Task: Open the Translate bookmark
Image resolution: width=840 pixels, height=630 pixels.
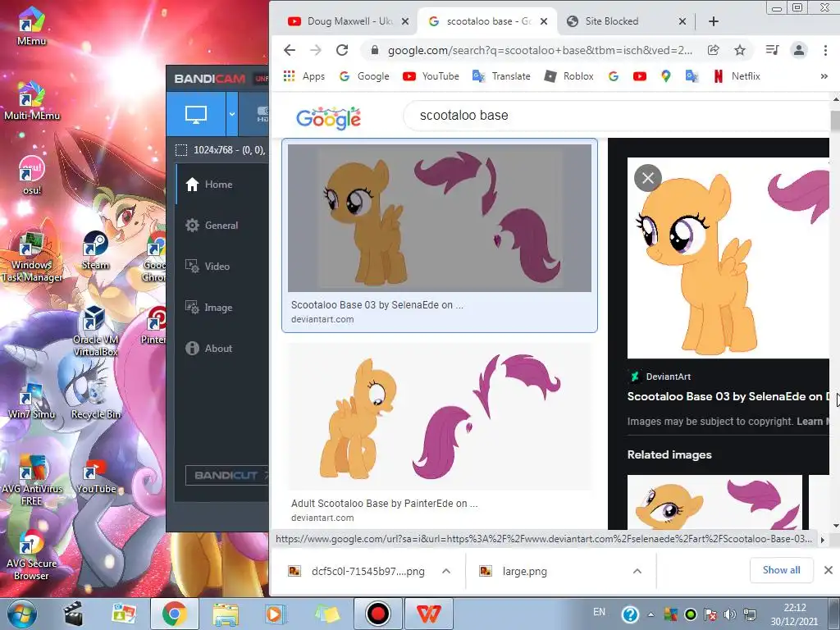Action: 501,76
